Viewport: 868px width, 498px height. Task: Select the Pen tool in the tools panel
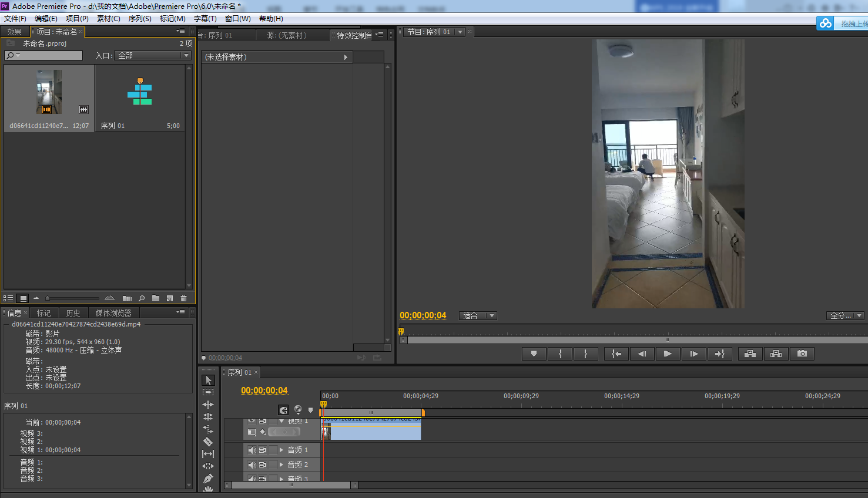coord(208,479)
